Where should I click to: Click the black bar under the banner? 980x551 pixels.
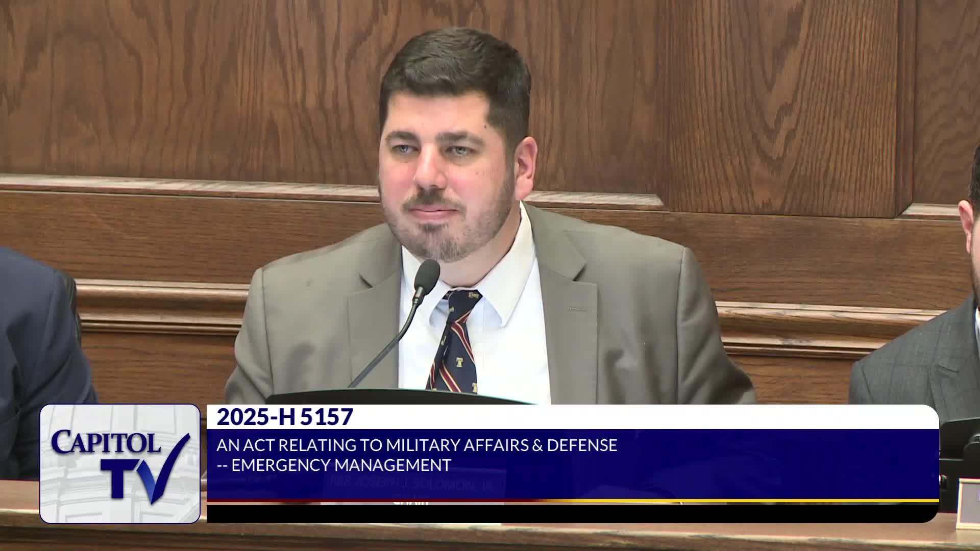(x=572, y=513)
